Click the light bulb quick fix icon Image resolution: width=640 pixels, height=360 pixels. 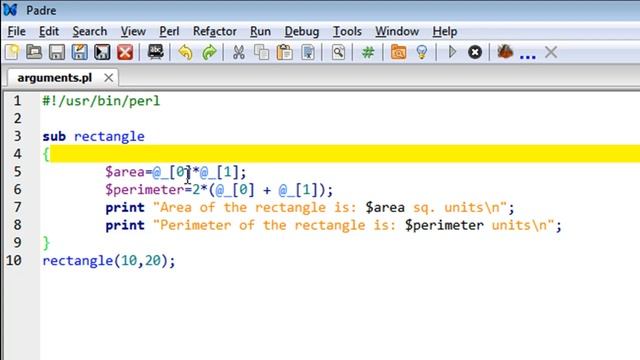[x=422, y=52]
